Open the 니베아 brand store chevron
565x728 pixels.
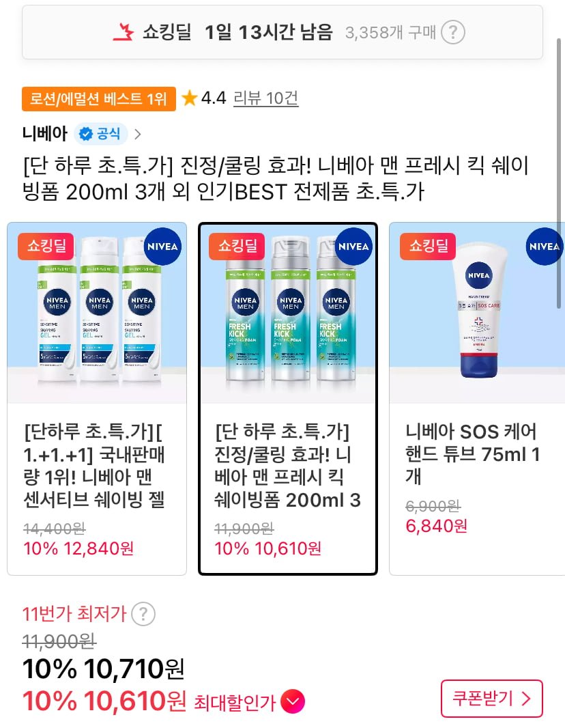137,134
